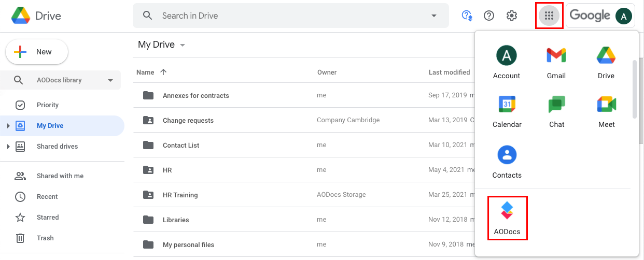Click the search magnifier in Search in Drive
The width and height of the screenshot is (644, 260).
148,16
